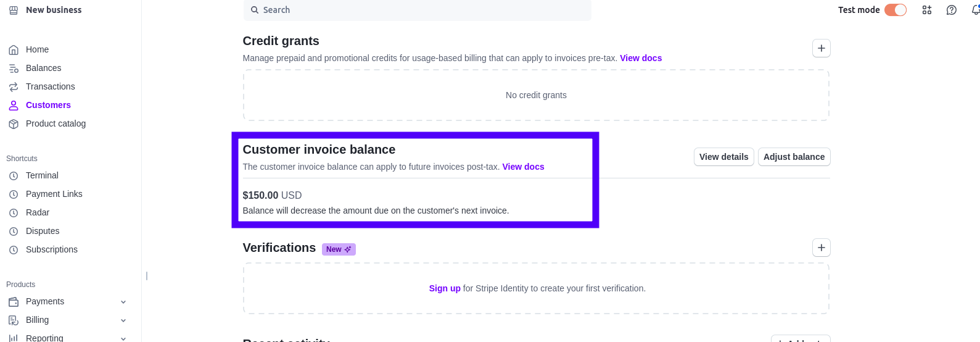Toggle Test mode switch off
980x342 pixels.
click(895, 10)
